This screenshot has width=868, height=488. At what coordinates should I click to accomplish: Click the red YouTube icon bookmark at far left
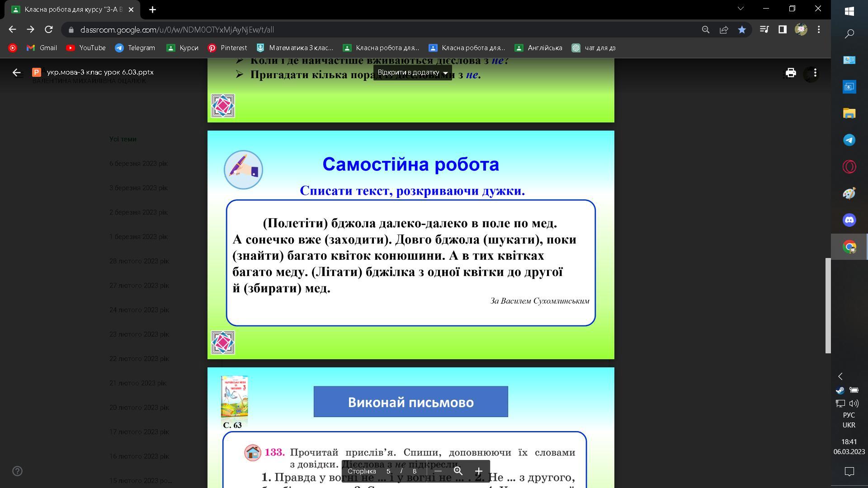click(x=13, y=48)
